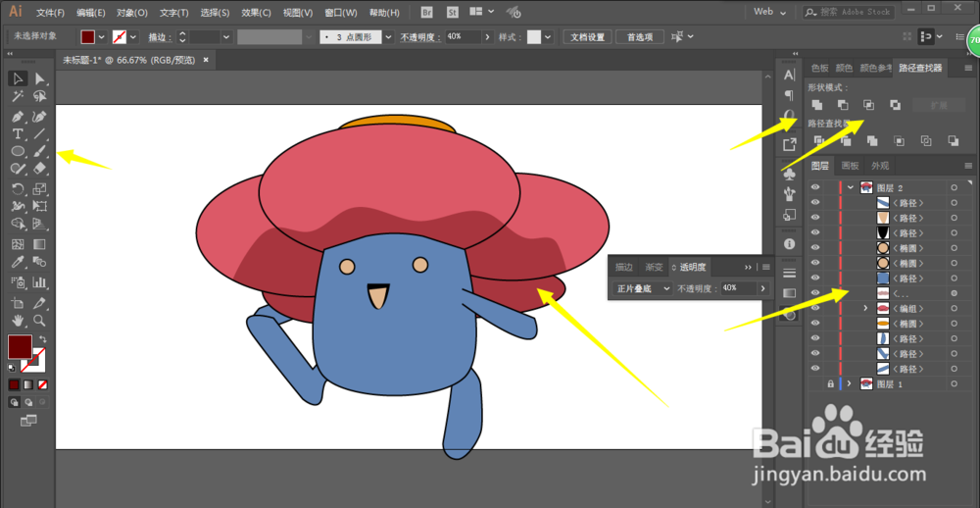980x508 pixels.
Task: Toggle visibility of the 编组 sublayer
Action: click(x=814, y=308)
